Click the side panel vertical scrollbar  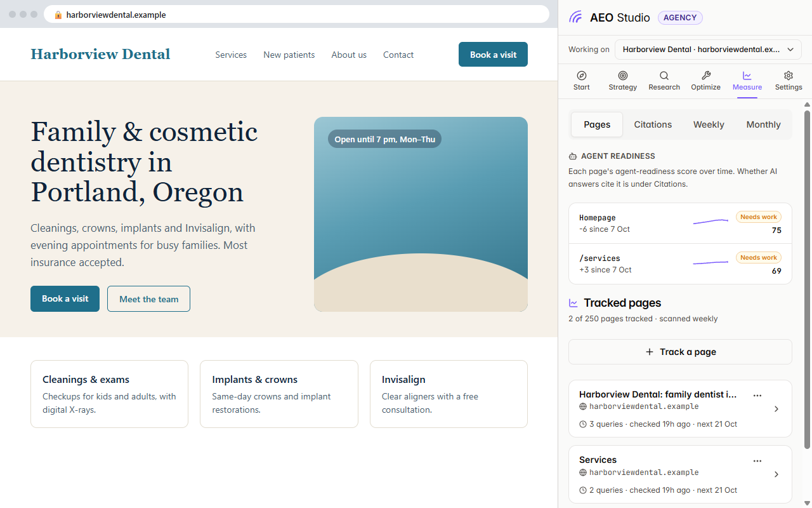(807, 279)
